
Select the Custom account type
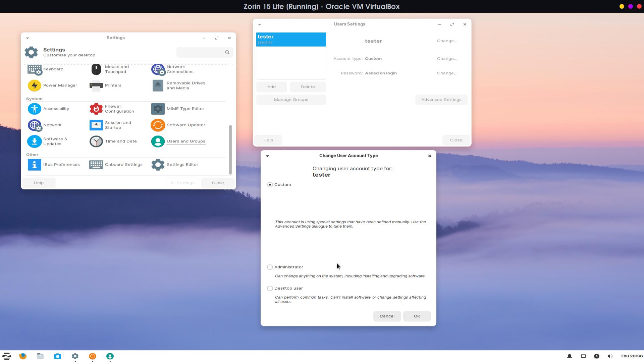coord(270,185)
